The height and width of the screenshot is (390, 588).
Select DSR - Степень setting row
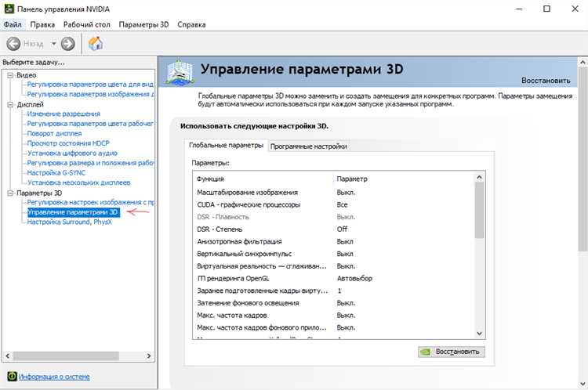[334, 229]
